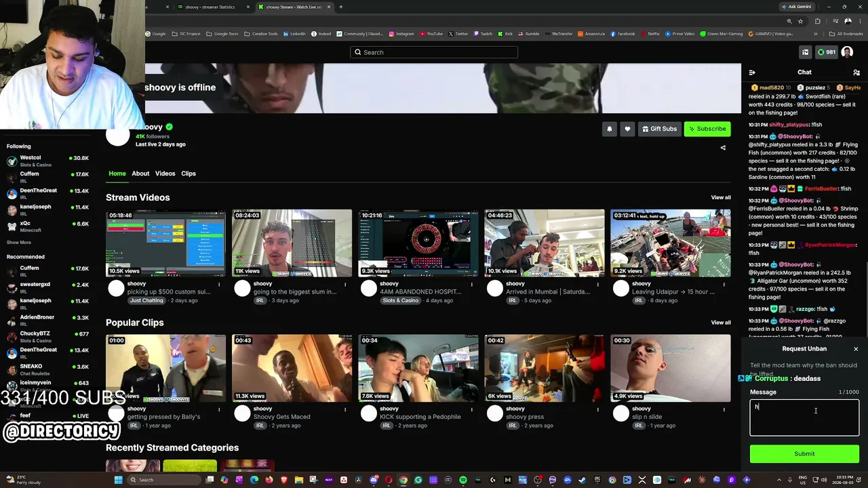This screenshot has width=868, height=488.
Task: Open Steam from the taskbar
Action: [583, 480]
